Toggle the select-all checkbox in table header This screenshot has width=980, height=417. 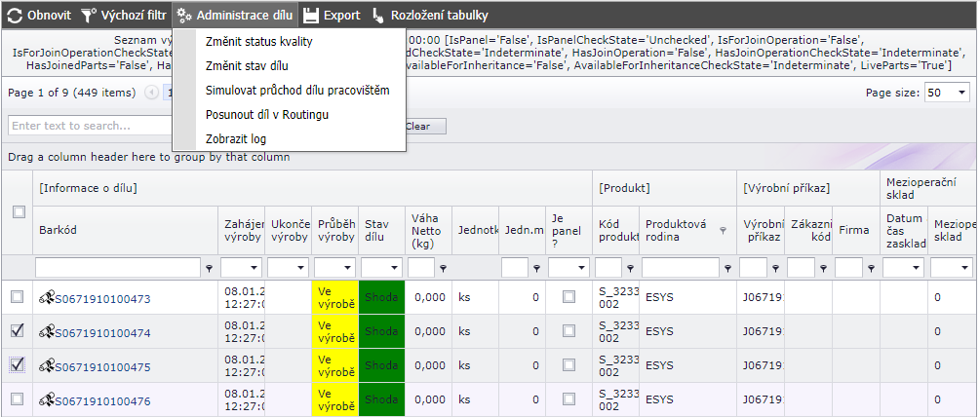pyautogui.click(x=18, y=212)
